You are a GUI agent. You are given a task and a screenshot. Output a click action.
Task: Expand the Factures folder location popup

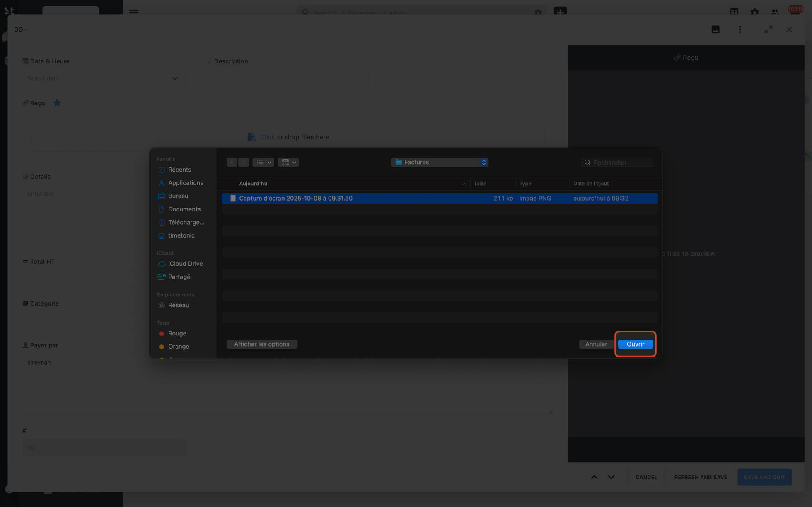click(440, 162)
